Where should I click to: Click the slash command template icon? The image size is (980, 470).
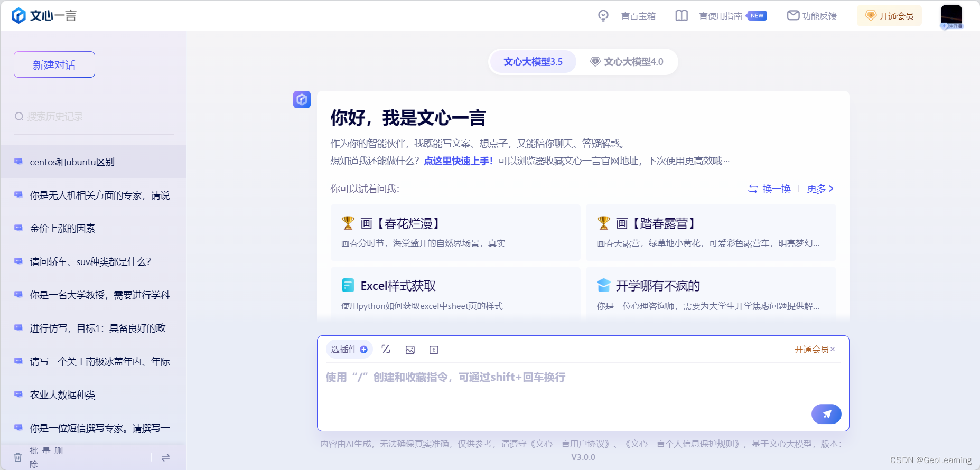click(386, 349)
